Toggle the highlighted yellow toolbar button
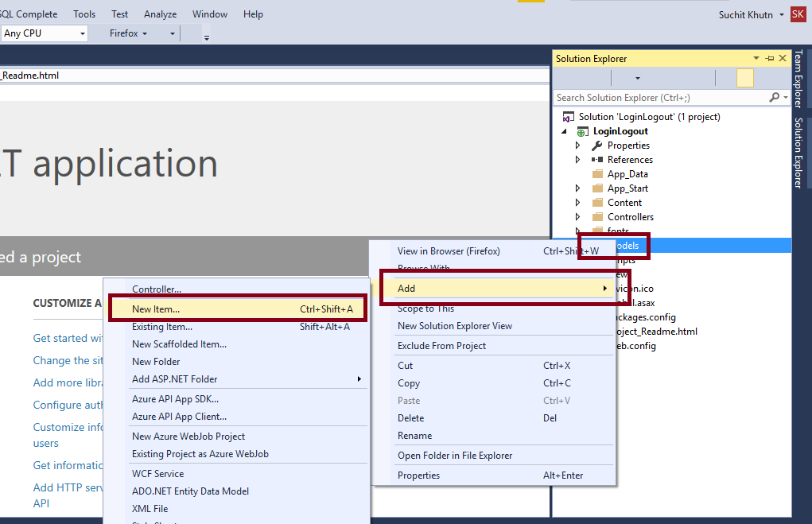Image resolution: width=812 pixels, height=524 pixels. 744,78
